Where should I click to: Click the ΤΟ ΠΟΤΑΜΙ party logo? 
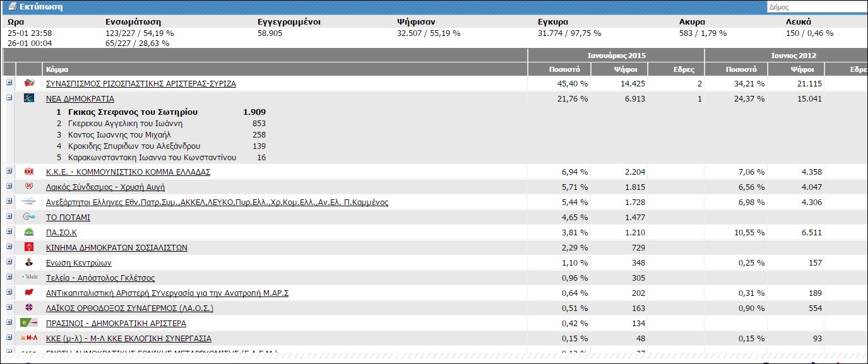(29, 217)
